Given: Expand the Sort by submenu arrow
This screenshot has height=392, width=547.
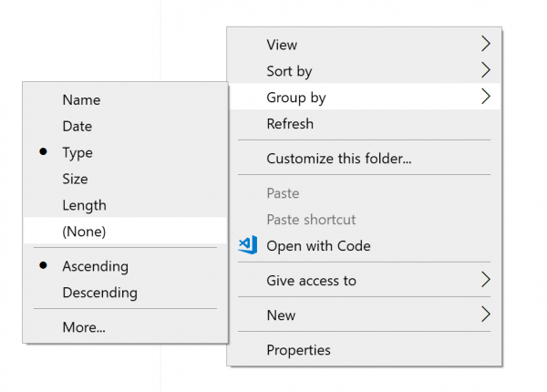Looking at the screenshot, I should [x=486, y=70].
